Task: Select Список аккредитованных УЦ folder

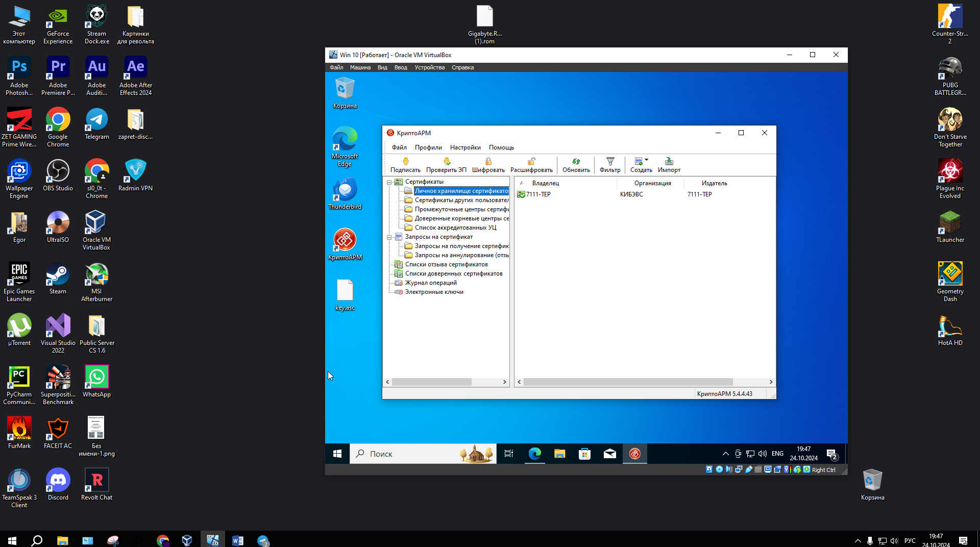Action: pyautogui.click(x=455, y=228)
